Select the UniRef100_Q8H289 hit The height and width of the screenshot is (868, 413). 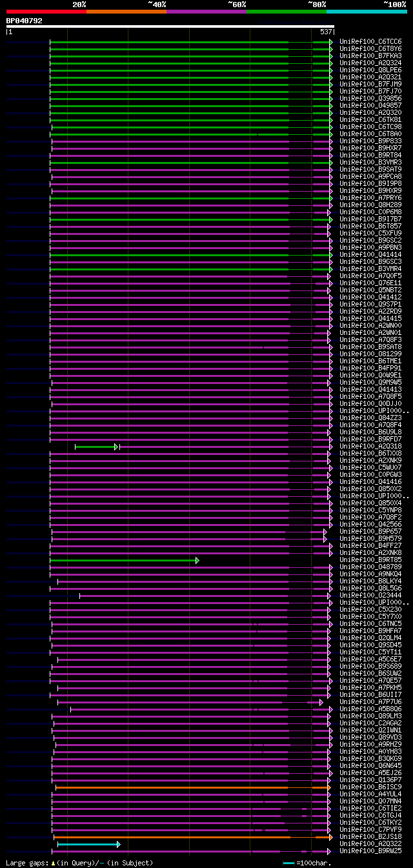370,205
